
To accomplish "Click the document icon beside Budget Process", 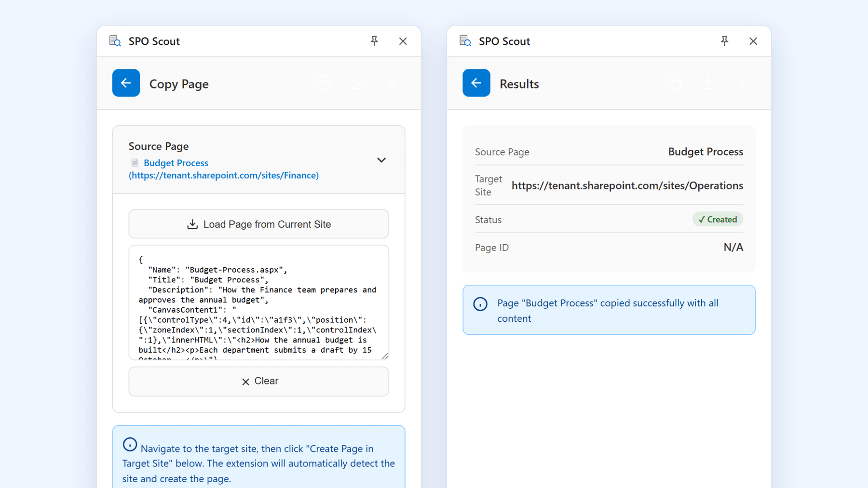I will point(135,163).
